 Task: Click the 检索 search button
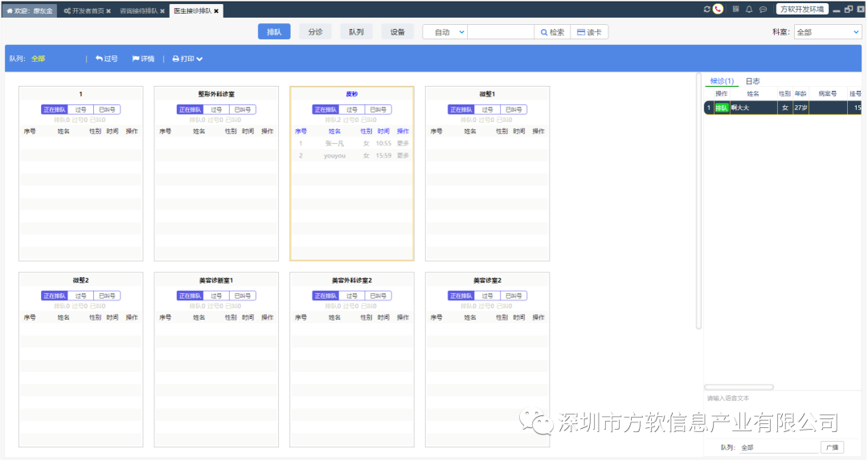click(551, 32)
